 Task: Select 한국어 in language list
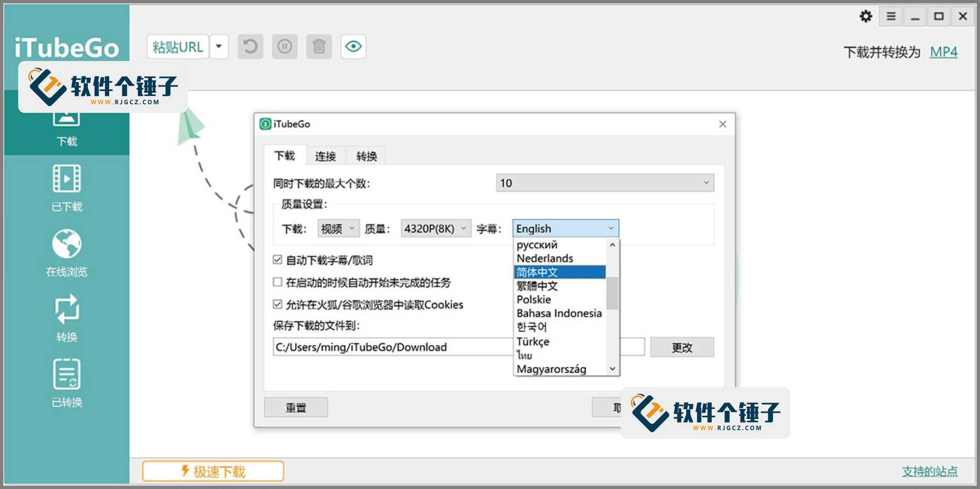click(x=560, y=327)
